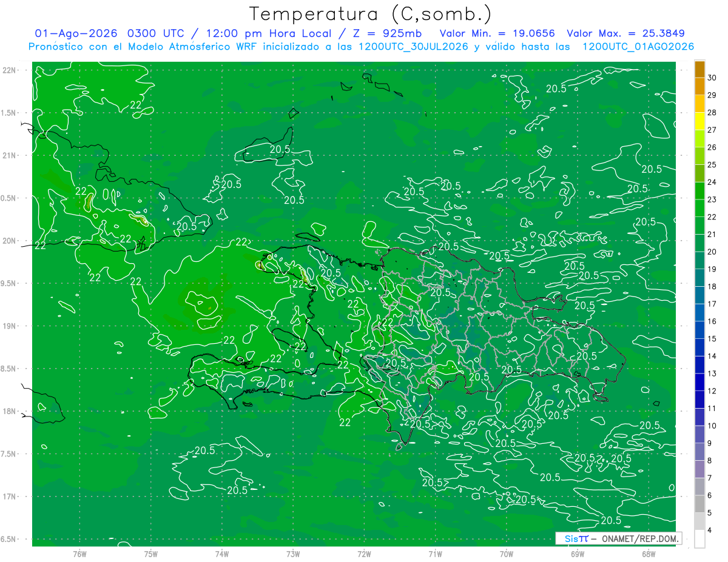The width and height of the screenshot is (728, 562).
Task: Click the colorbar label "10"
Action: click(712, 426)
